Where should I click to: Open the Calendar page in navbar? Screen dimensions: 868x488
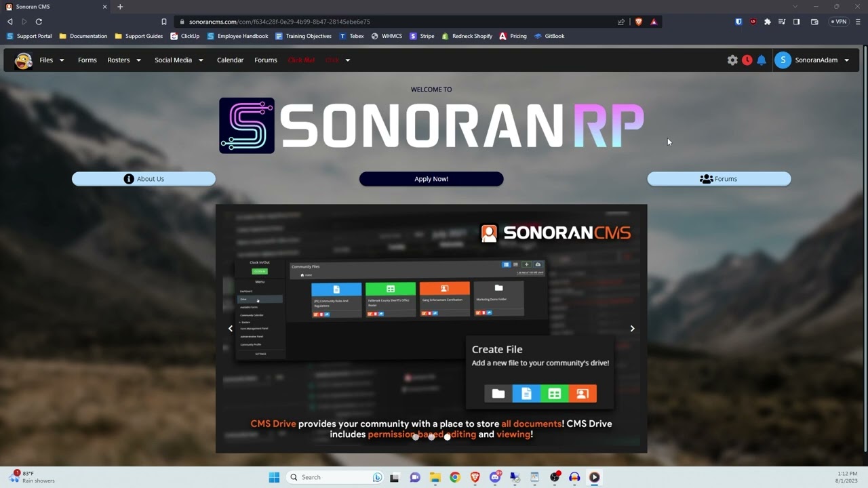click(230, 60)
